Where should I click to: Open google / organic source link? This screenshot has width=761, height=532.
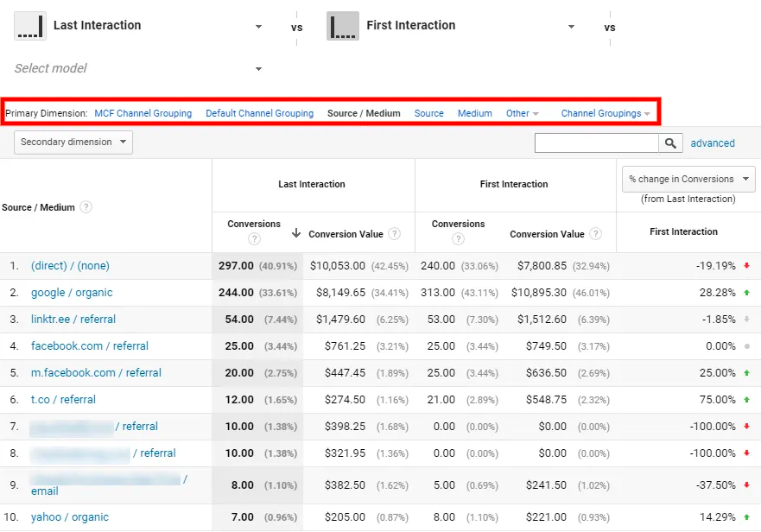pos(72,293)
